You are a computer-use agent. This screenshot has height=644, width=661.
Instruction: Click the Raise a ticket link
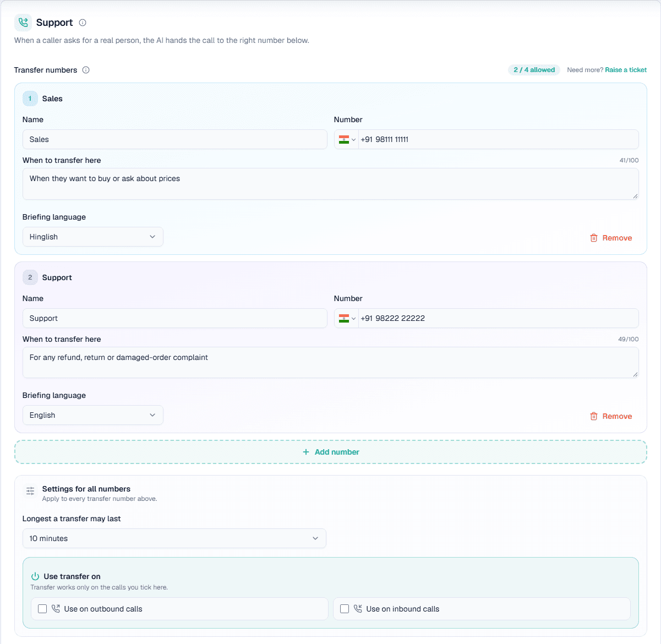[x=626, y=70]
